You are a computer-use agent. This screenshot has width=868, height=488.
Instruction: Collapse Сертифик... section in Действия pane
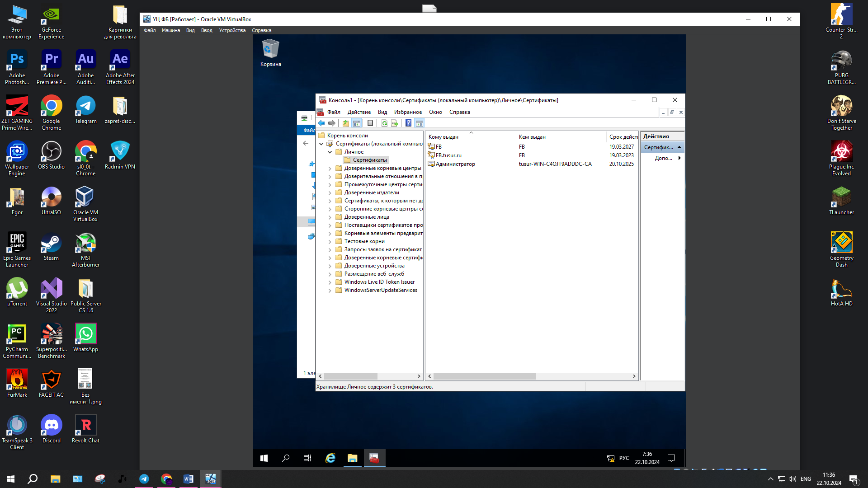pos(679,147)
